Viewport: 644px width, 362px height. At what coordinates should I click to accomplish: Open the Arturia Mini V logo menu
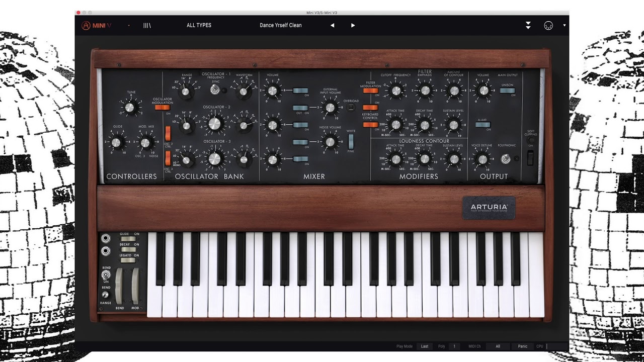97,25
